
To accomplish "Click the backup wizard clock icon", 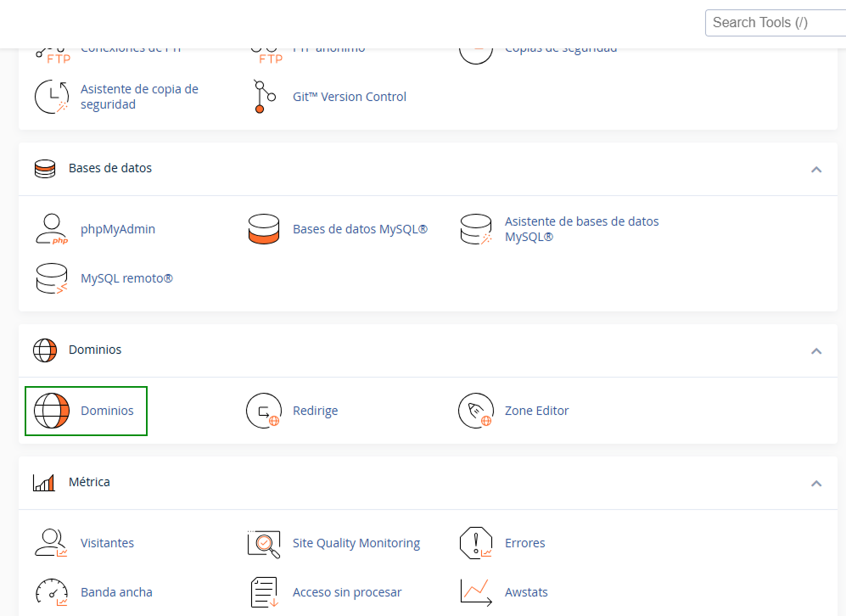I will pyautogui.click(x=51, y=97).
